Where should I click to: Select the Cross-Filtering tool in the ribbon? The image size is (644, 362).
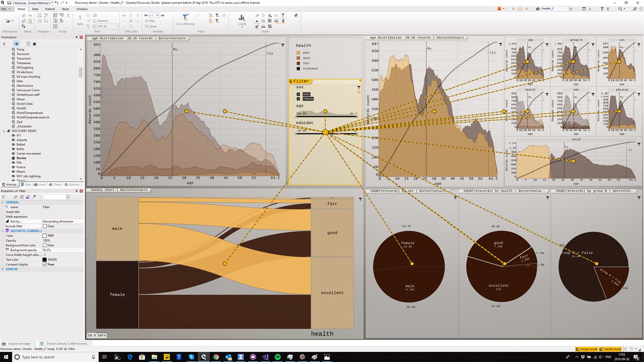pos(185,18)
